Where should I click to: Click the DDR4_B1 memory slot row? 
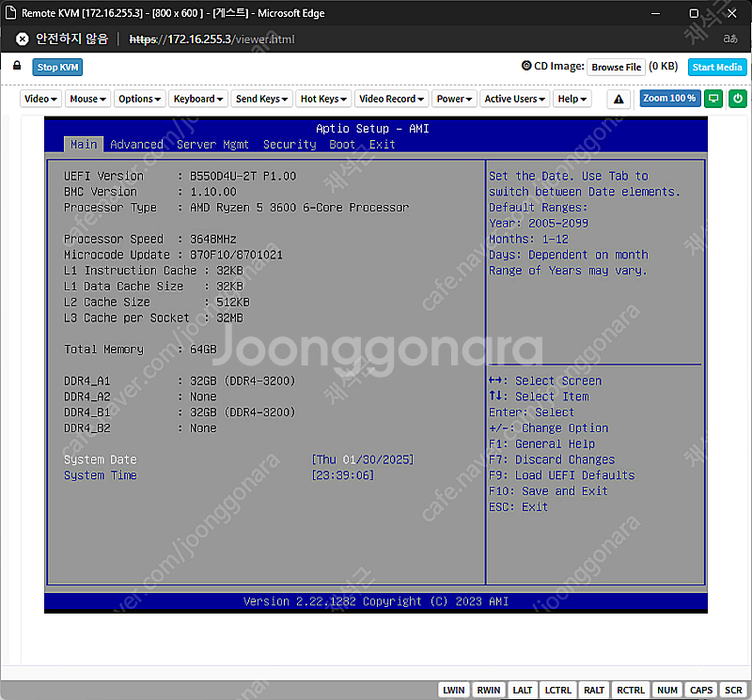point(180,412)
